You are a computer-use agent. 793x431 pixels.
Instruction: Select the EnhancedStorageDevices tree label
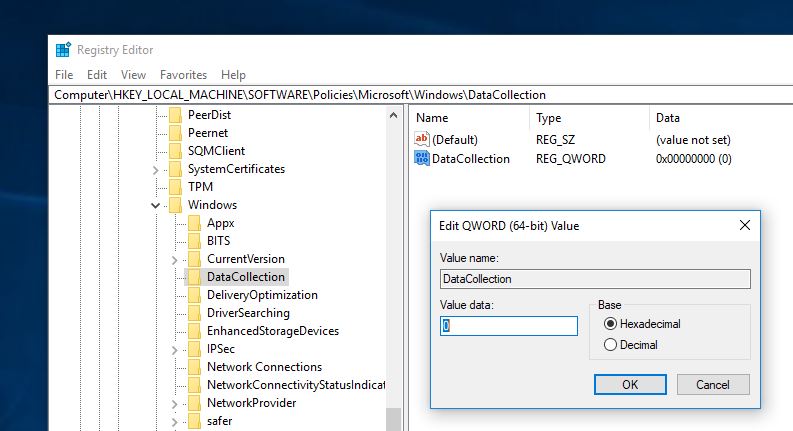pos(273,331)
